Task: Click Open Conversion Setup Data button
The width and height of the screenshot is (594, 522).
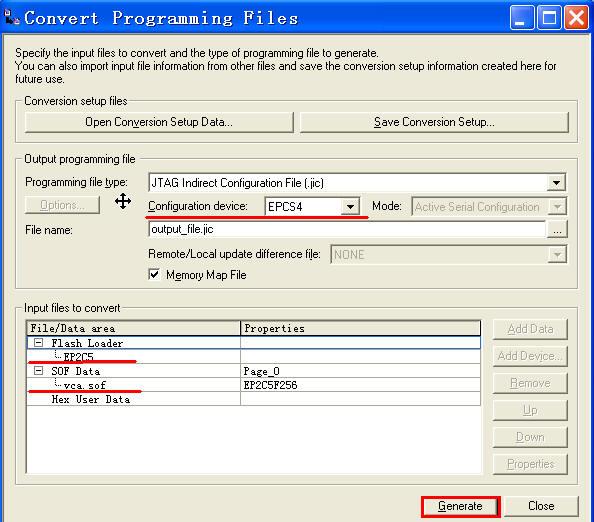Action: [x=159, y=122]
